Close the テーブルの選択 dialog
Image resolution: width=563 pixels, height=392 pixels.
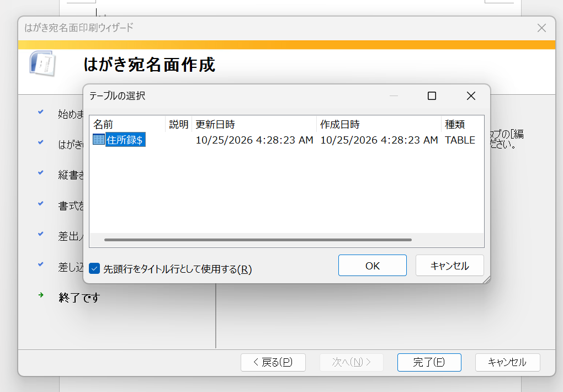click(471, 96)
